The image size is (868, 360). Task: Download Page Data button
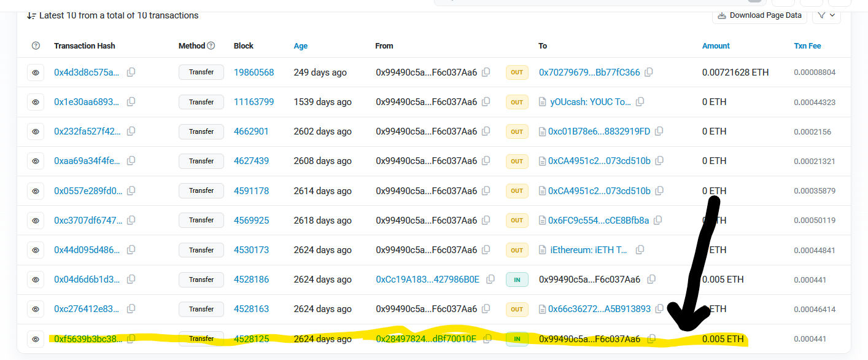click(x=759, y=15)
